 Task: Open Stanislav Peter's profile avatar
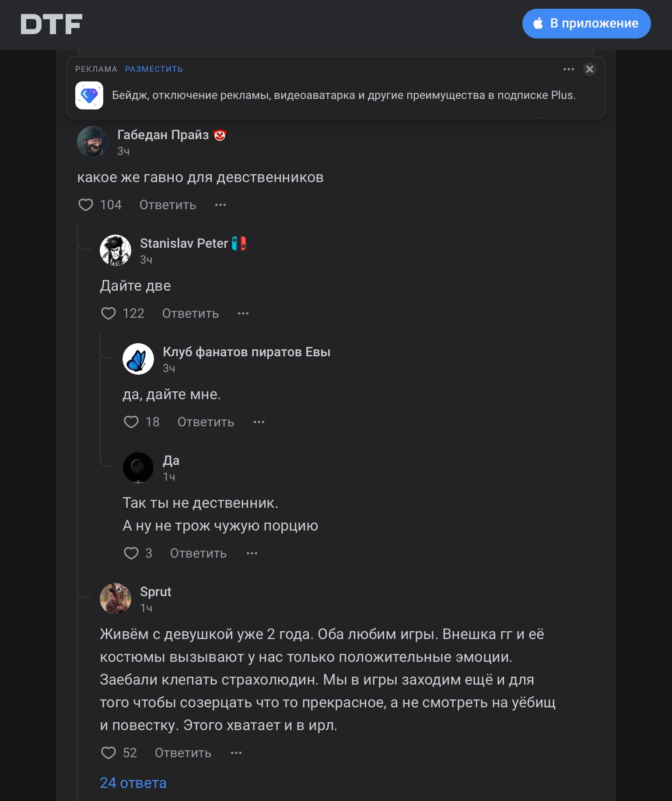(x=115, y=250)
